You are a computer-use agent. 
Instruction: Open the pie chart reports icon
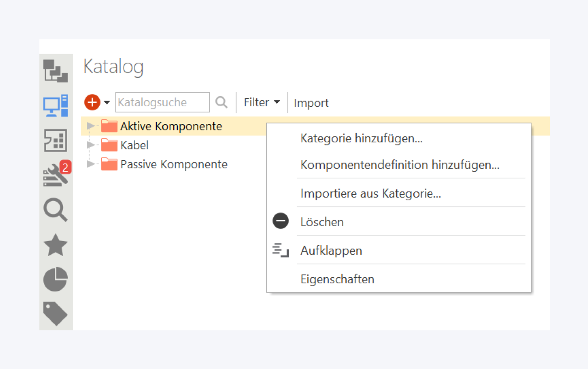coord(56,279)
